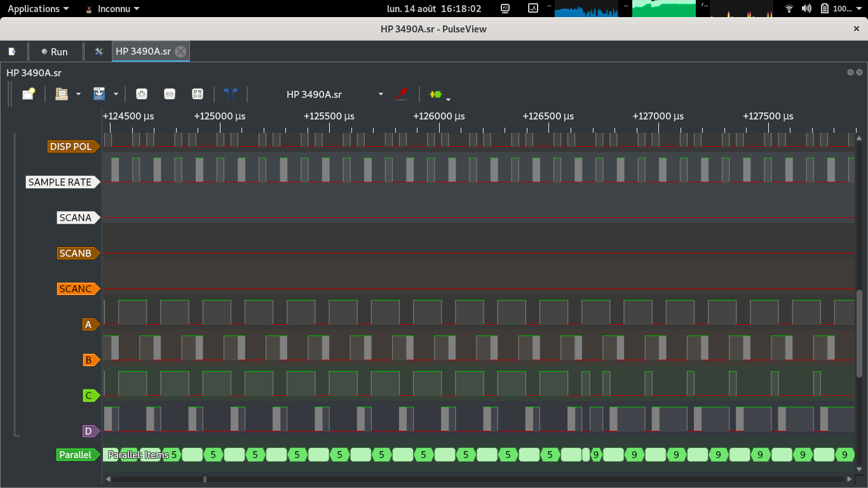Click the +126000 µs ruler mark

coord(439,116)
